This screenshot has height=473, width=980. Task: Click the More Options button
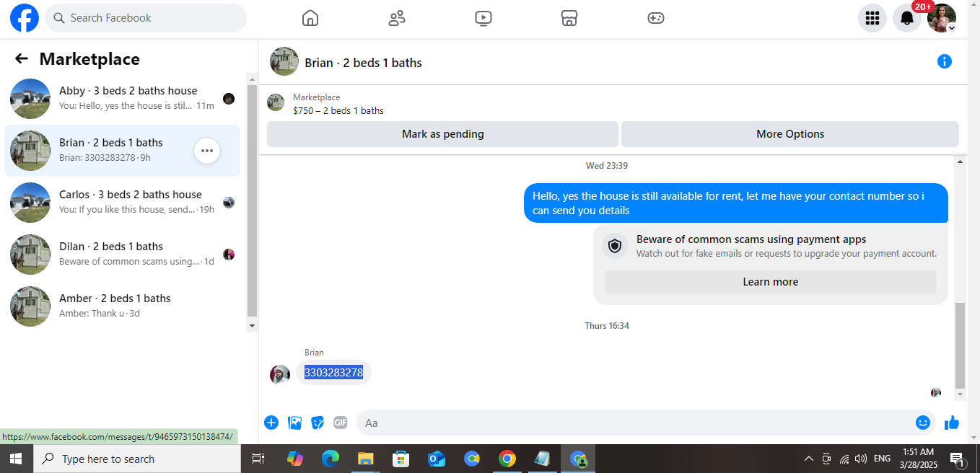coord(790,134)
